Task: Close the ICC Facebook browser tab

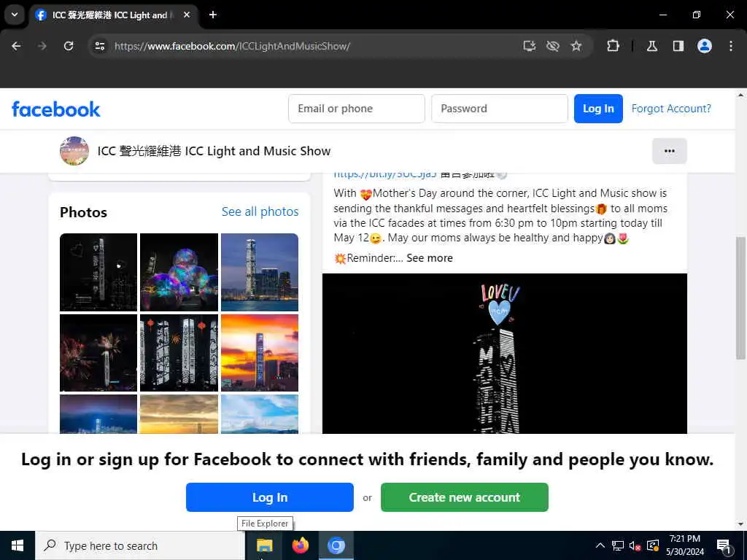Action: 187,15
